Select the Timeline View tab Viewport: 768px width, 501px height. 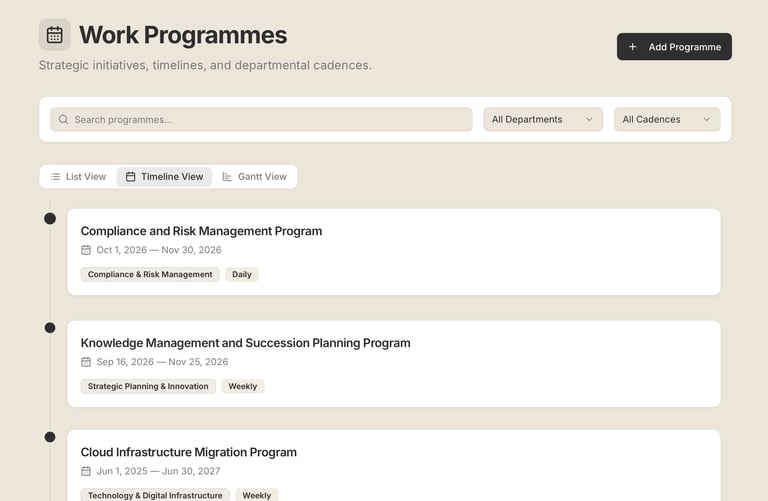coord(165,177)
